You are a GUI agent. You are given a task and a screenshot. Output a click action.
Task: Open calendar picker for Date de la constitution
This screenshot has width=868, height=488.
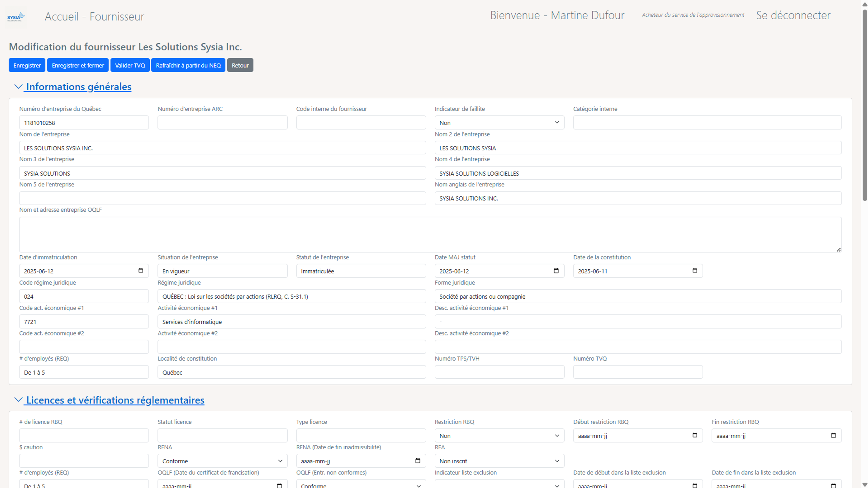tap(694, 271)
